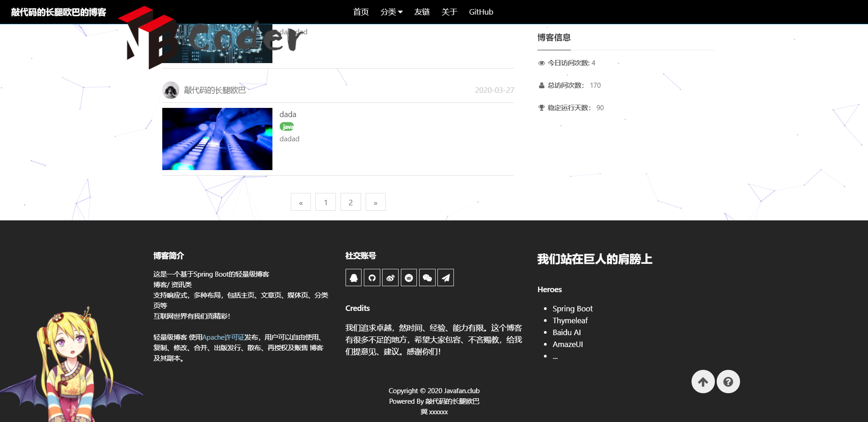Open the circuit board article thumbnail
The image size is (868, 422).
(217, 44)
